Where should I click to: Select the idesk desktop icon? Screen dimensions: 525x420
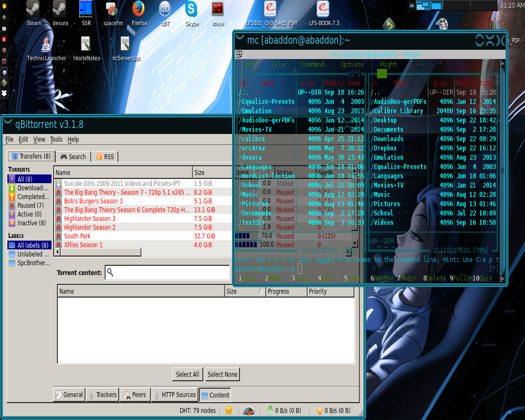218,14
